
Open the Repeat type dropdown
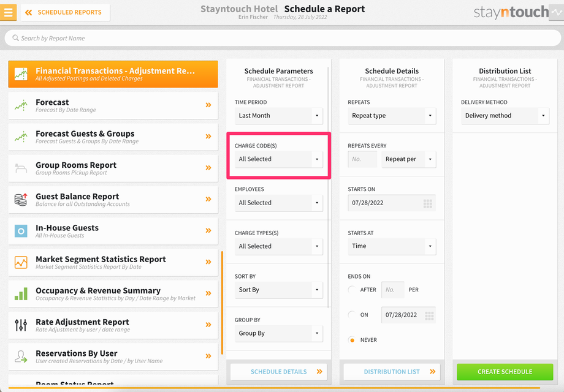pos(392,116)
